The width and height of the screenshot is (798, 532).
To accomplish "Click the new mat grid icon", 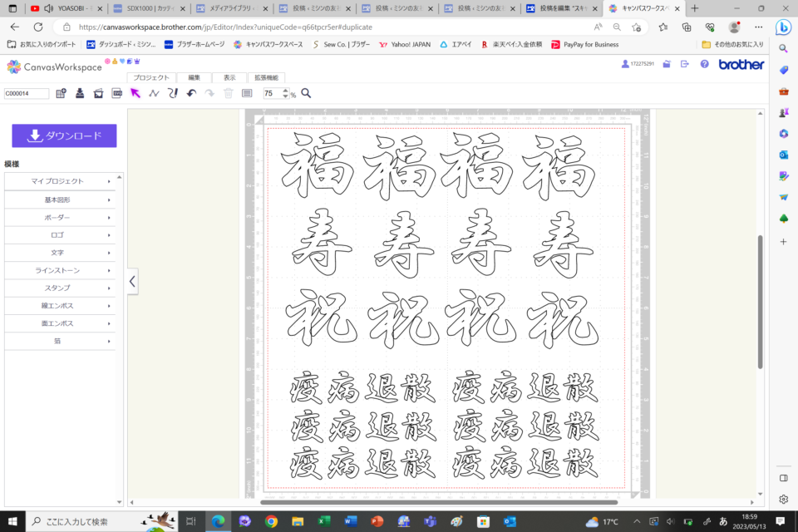I will pyautogui.click(x=62, y=93).
